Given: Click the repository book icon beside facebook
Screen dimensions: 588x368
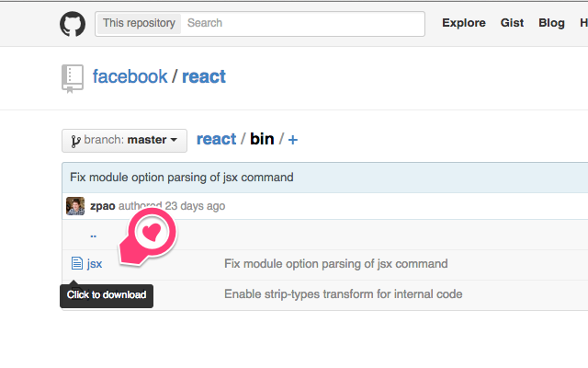Looking at the screenshot, I should click(73, 77).
